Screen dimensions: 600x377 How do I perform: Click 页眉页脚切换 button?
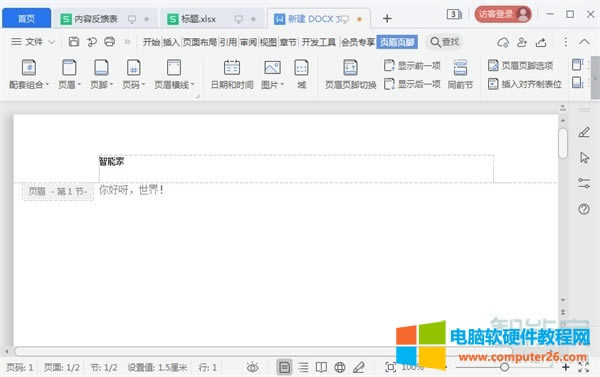coord(351,74)
